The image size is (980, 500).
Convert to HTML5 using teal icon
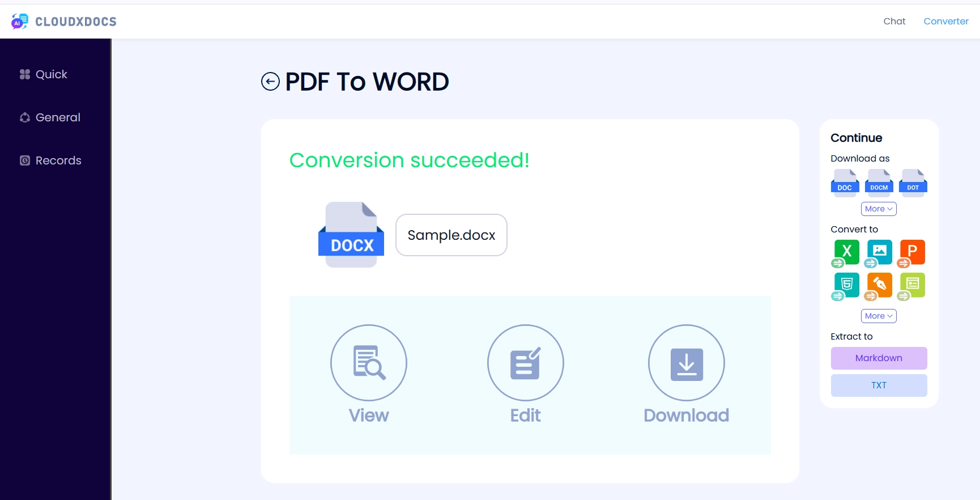[846, 286]
